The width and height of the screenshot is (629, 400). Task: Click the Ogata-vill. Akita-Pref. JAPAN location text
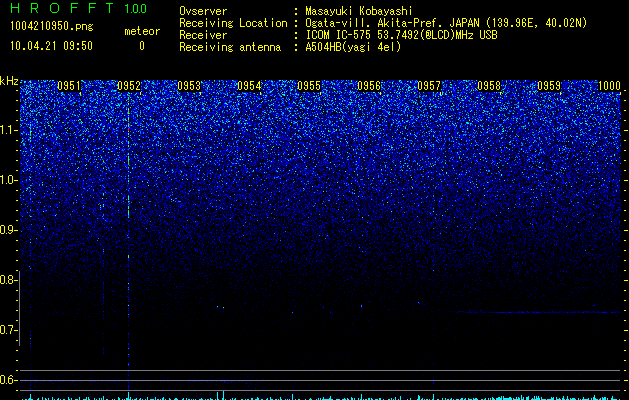point(446,24)
